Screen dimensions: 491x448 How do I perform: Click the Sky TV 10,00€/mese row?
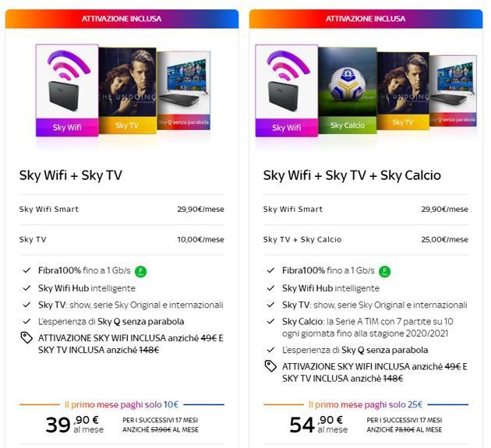tap(122, 239)
